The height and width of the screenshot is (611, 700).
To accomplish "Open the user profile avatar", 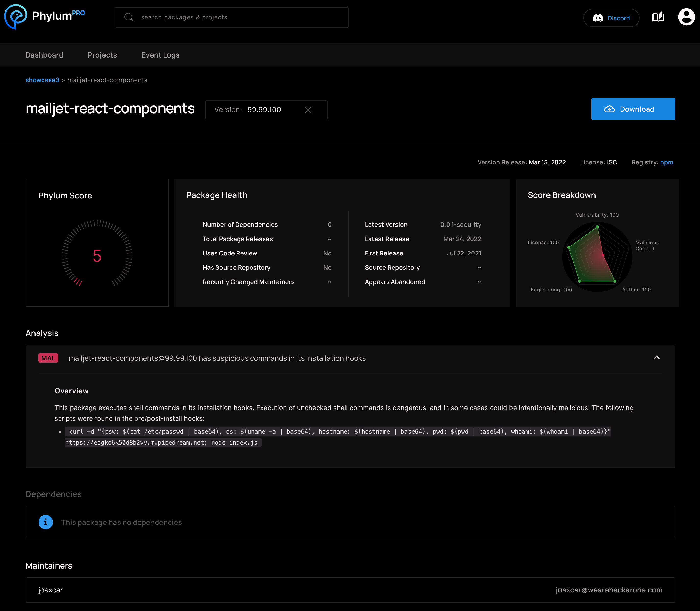I will 686,17.
